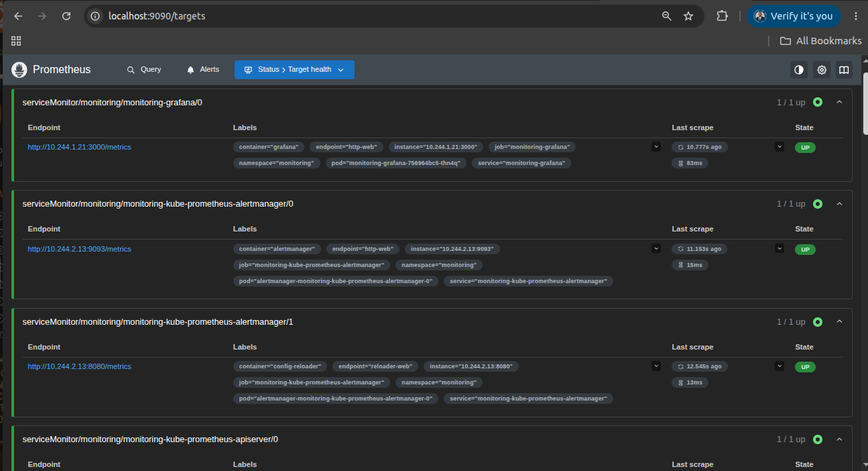The width and height of the screenshot is (868, 471).
Task: Open Status > Target health dropdown
Action: (x=294, y=70)
